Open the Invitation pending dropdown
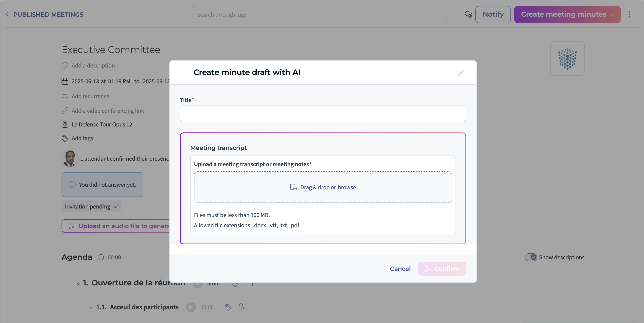This screenshot has height=323, width=644. tap(91, 207)
